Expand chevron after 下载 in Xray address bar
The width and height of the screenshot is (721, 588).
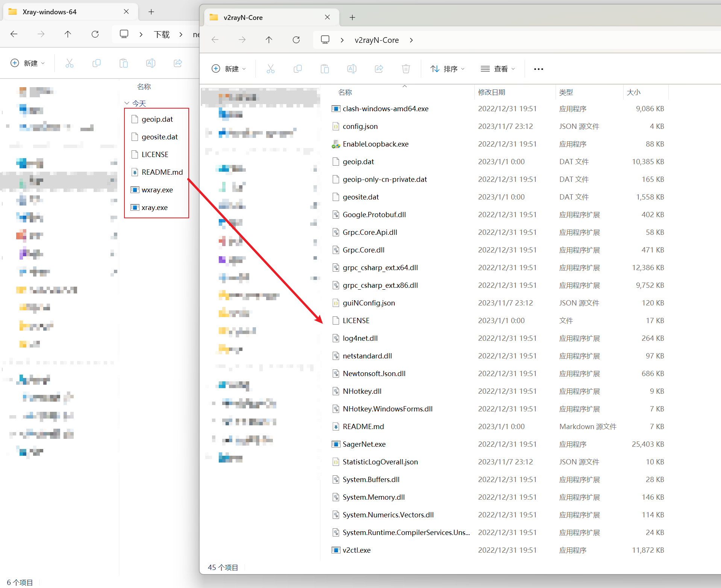(x=181, y=34)
